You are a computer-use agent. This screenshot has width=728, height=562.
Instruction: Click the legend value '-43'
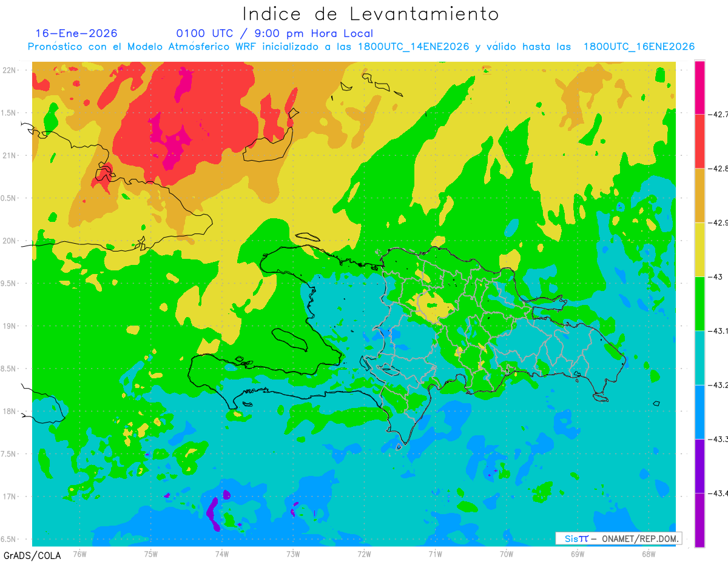[x=715, y=276]
